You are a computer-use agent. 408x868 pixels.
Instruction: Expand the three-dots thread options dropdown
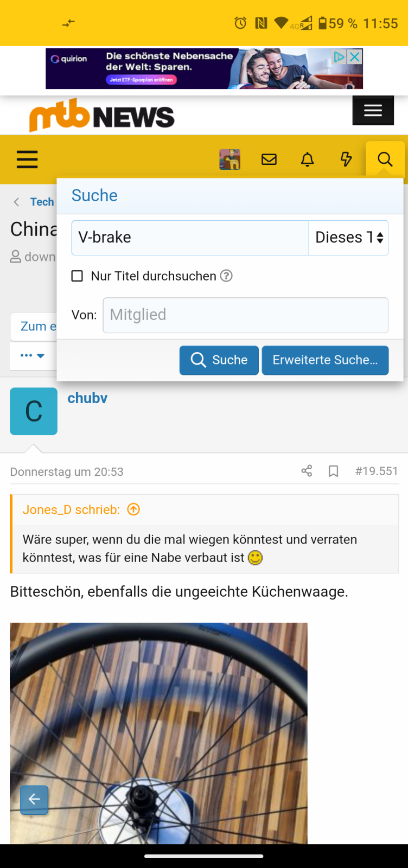tap(33, 356)
